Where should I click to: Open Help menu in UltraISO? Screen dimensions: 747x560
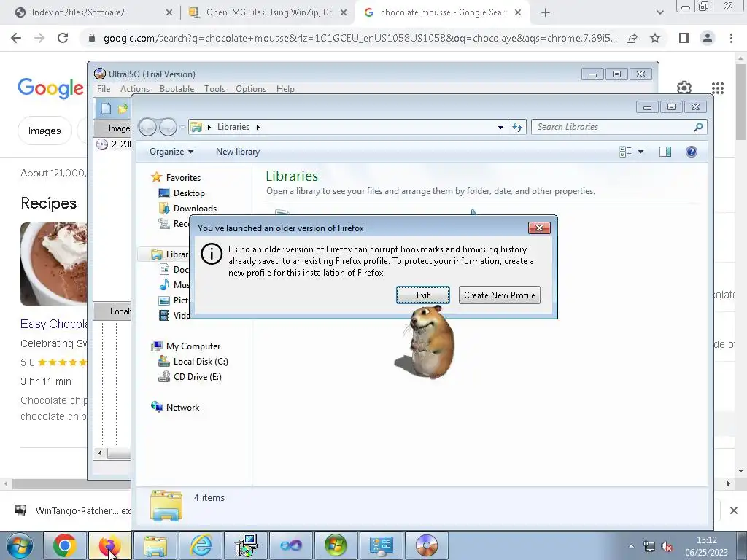pyautogui.click(x=285, y=88)
